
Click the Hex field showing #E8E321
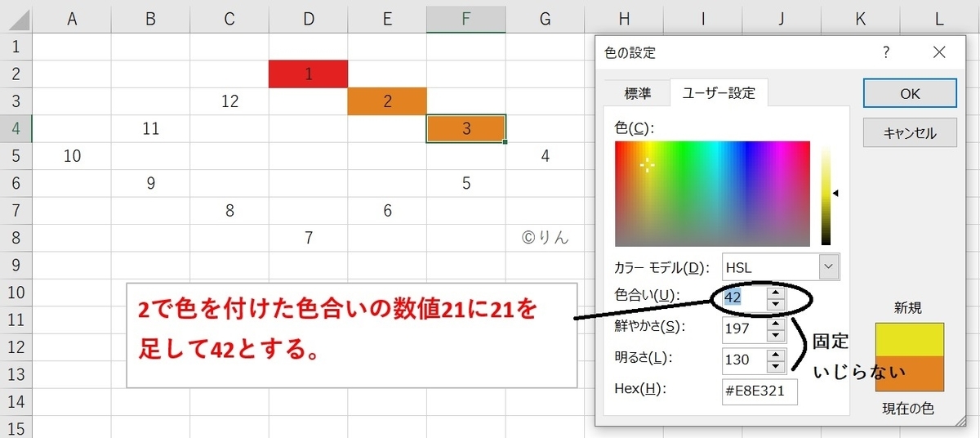[x=760, y=391]
